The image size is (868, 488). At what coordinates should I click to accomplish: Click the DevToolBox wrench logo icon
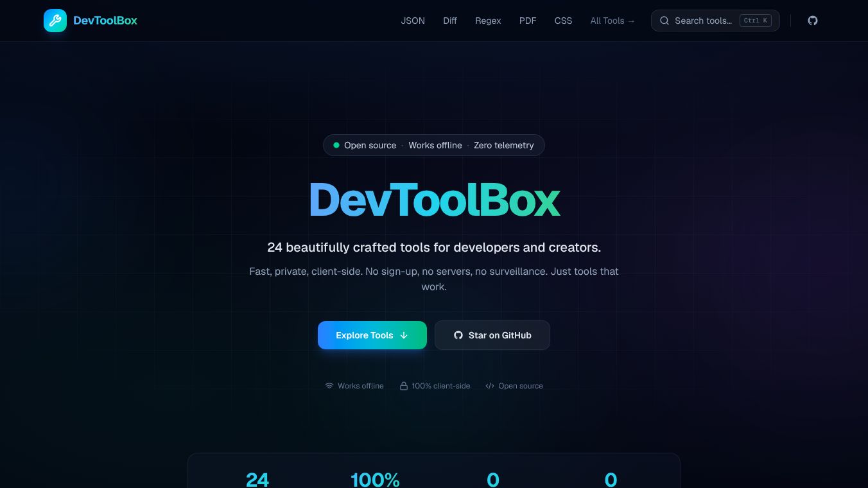55,21
